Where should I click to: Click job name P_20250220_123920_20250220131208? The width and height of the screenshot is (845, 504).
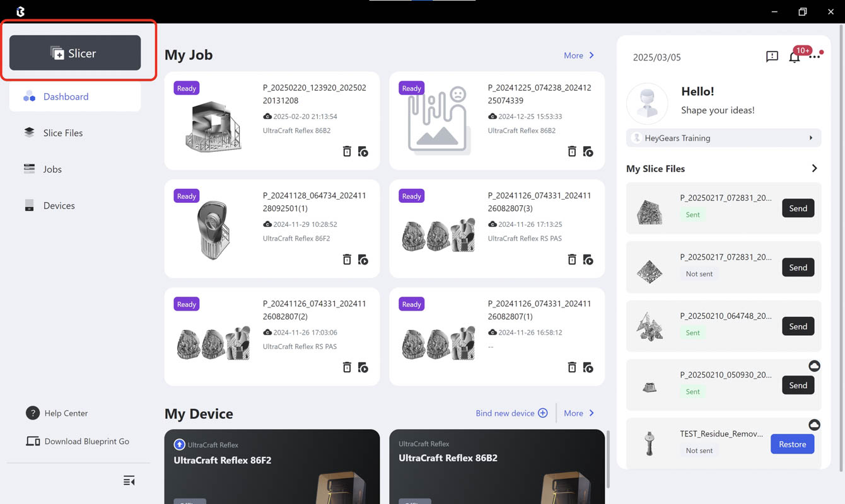coord(315,94)
